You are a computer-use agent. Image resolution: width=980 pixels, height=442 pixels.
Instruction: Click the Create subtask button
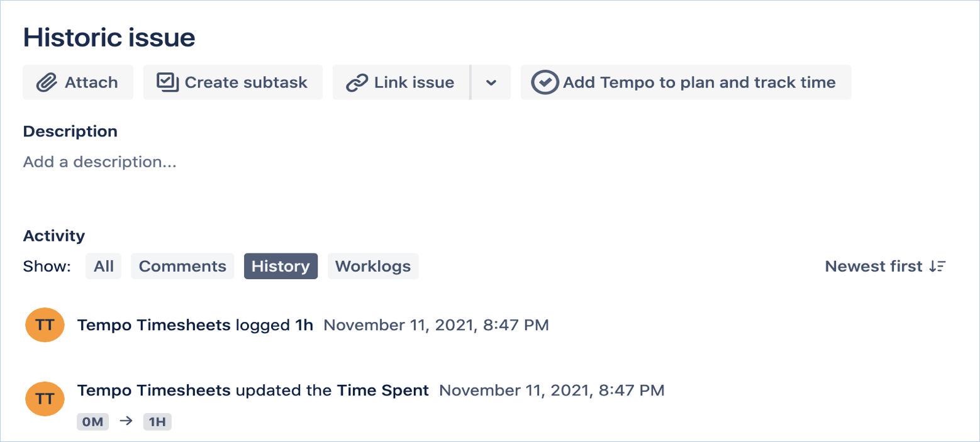(x=232, y=82)
